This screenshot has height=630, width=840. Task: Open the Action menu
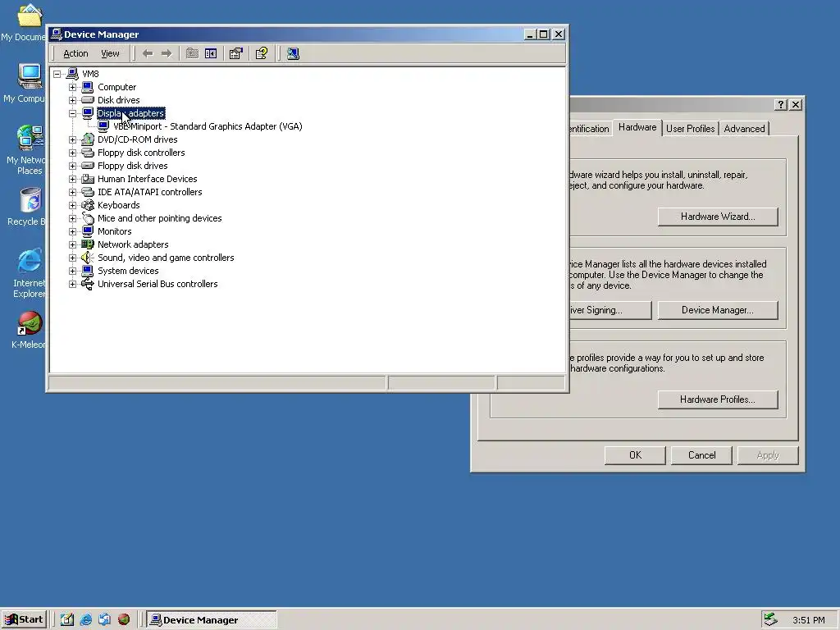pos(75,53)
